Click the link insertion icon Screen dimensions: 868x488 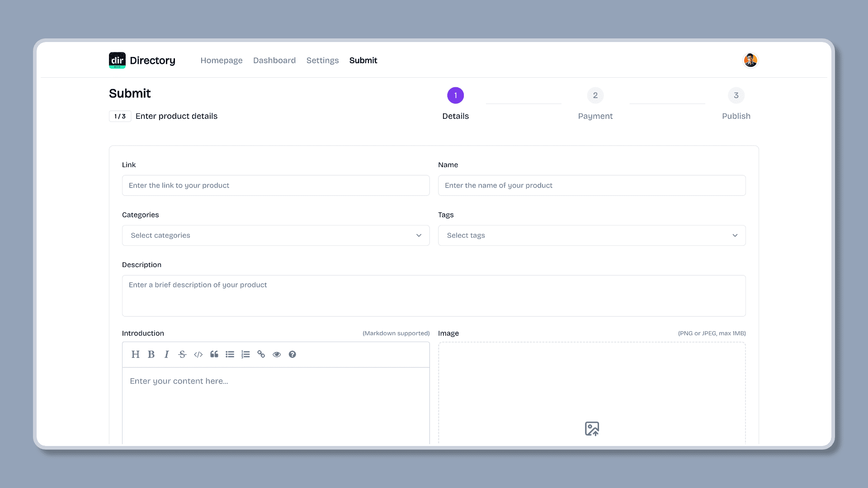coord(261,354)
